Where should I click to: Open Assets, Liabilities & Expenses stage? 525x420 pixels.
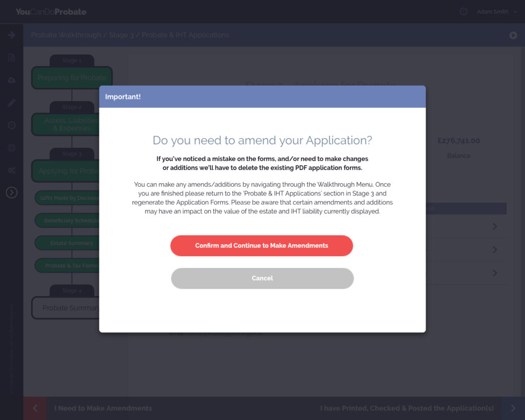[66, 124]
